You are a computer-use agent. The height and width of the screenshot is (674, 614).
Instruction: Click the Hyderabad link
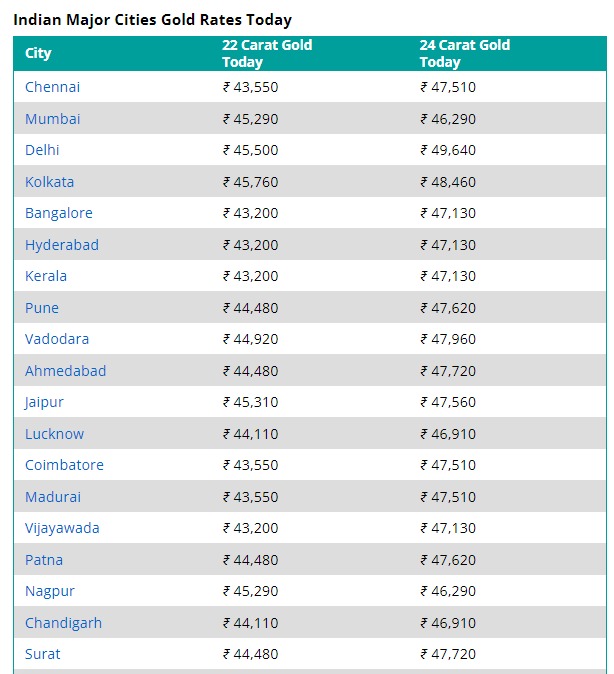coord(62,245)
